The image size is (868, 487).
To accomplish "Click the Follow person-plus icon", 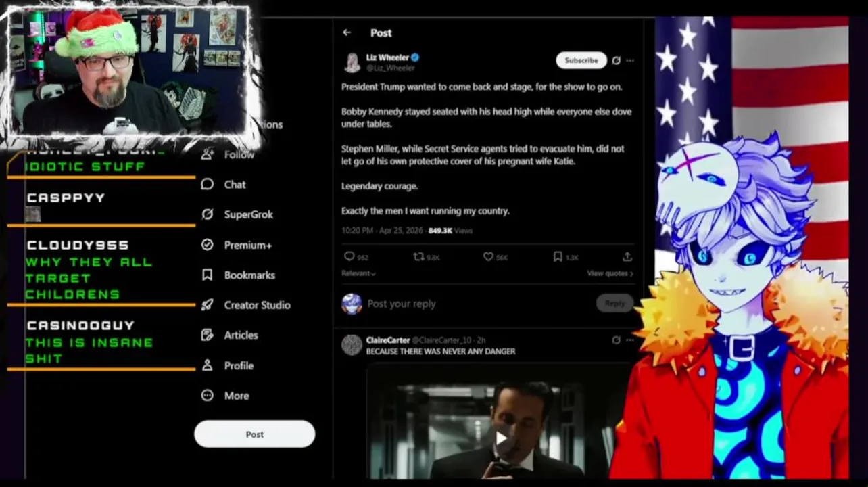I will pyautogui.click(x=208, y=154).
